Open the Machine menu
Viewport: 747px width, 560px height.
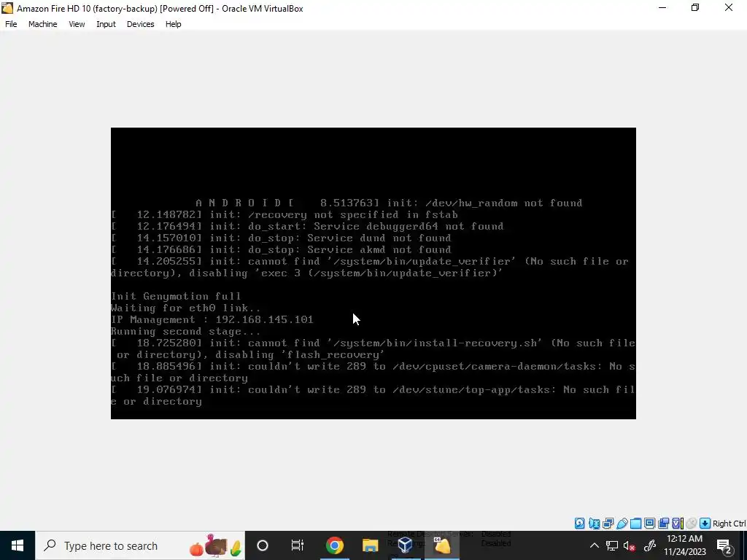point(42,24)
